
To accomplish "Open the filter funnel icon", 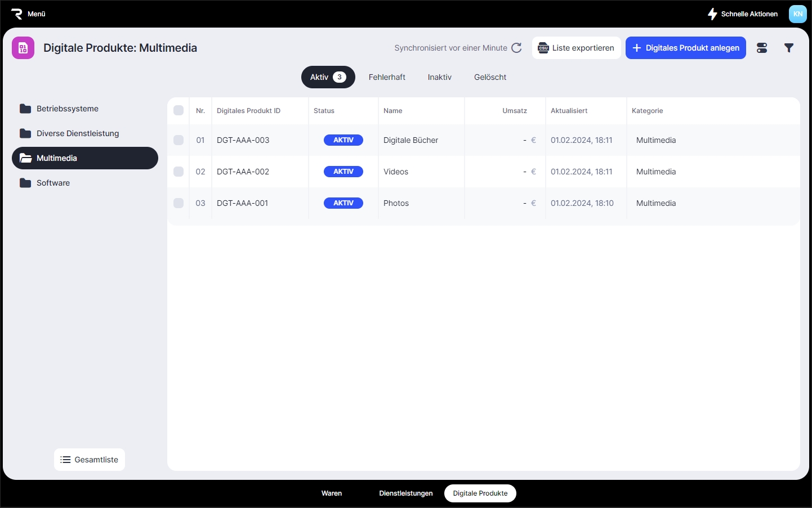I will click(x=789, y=48).
